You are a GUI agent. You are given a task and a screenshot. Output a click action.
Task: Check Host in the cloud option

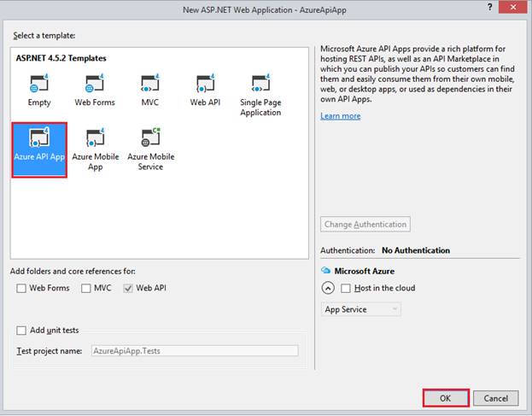pyautogui.click(x=345, y=289)
